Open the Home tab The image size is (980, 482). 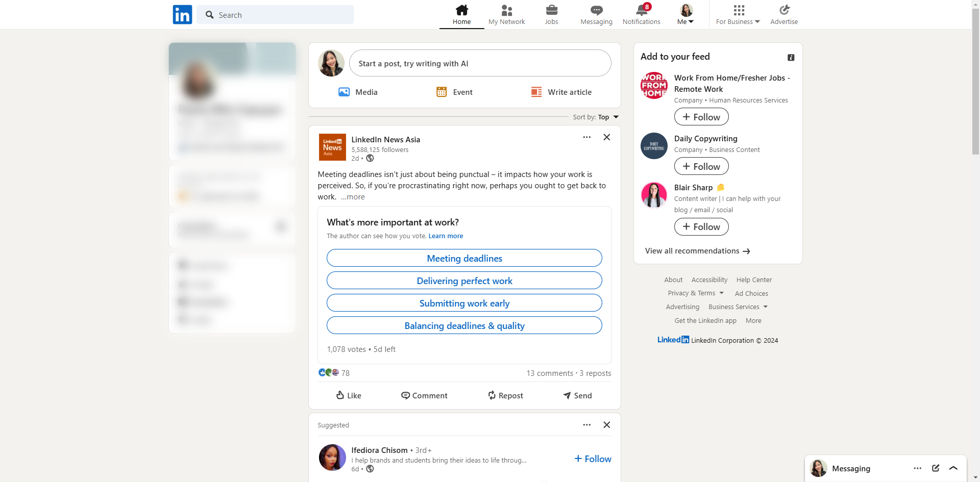(462, 15)
